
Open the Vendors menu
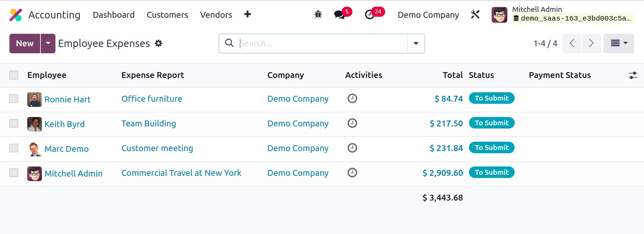pos(216,15)
